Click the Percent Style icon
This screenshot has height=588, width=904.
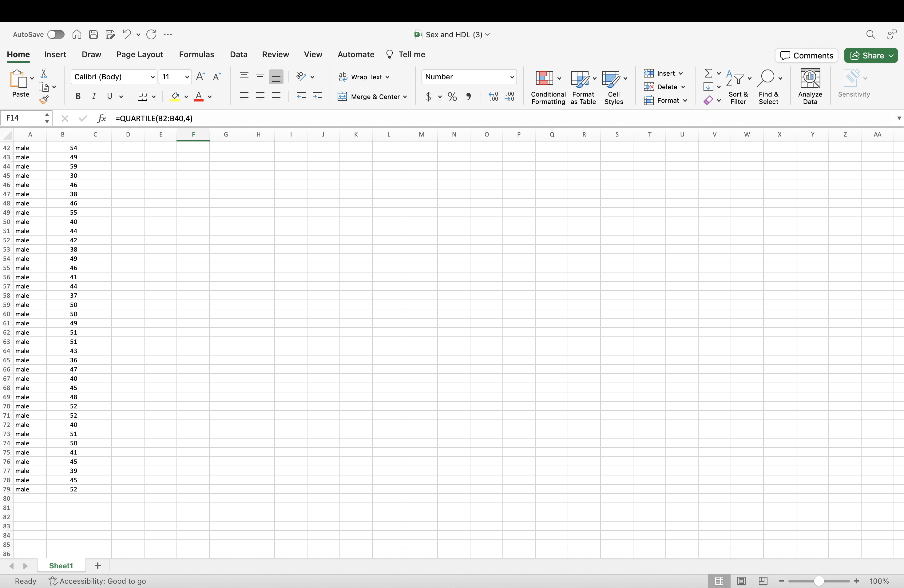tap(452, 97)
